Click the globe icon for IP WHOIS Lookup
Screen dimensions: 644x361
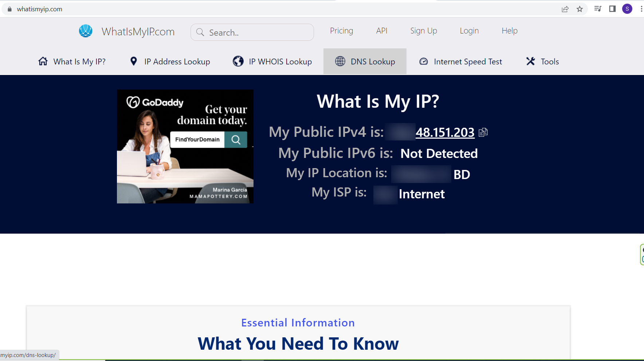[x=238, y=61]
